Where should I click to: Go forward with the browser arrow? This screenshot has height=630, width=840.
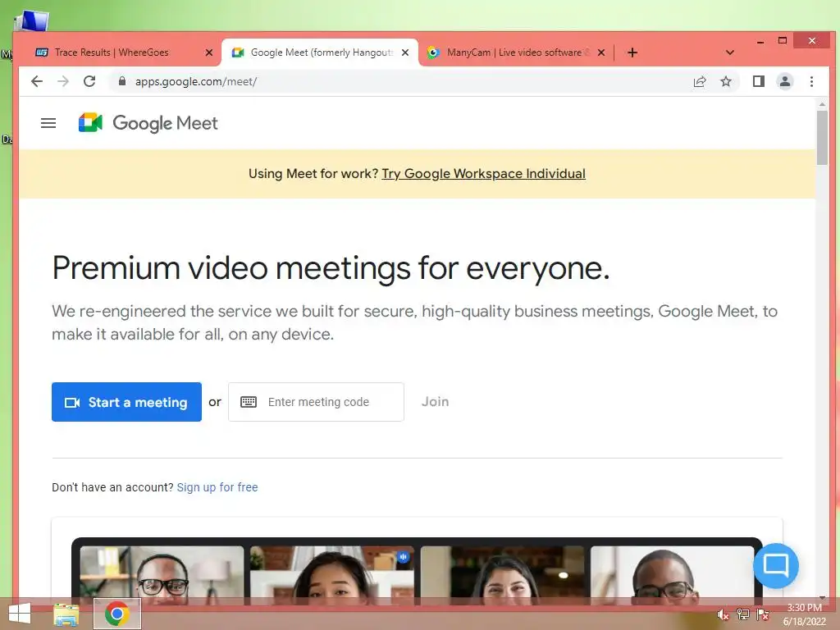click(63, 81)
